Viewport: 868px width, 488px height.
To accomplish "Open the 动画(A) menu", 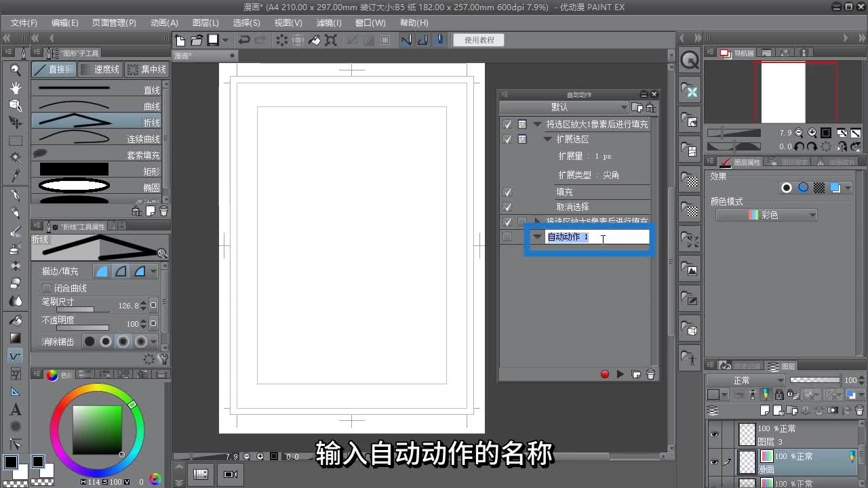I will click(x=164, y=22).
